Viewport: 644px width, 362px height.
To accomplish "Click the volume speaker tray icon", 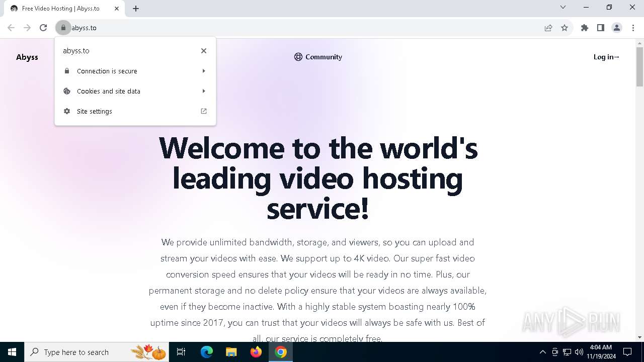I will point(579,352).
